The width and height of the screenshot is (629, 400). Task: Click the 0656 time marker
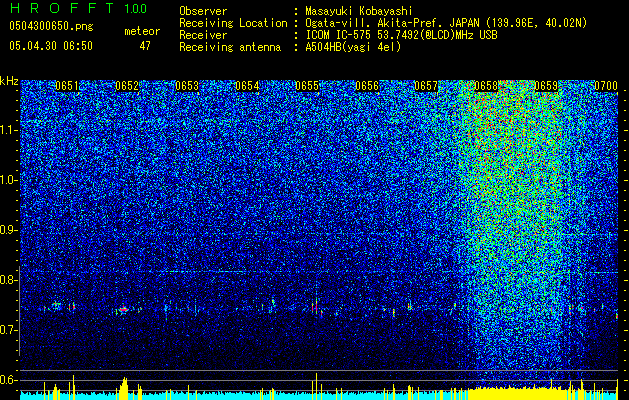click(x=367, y=86)
